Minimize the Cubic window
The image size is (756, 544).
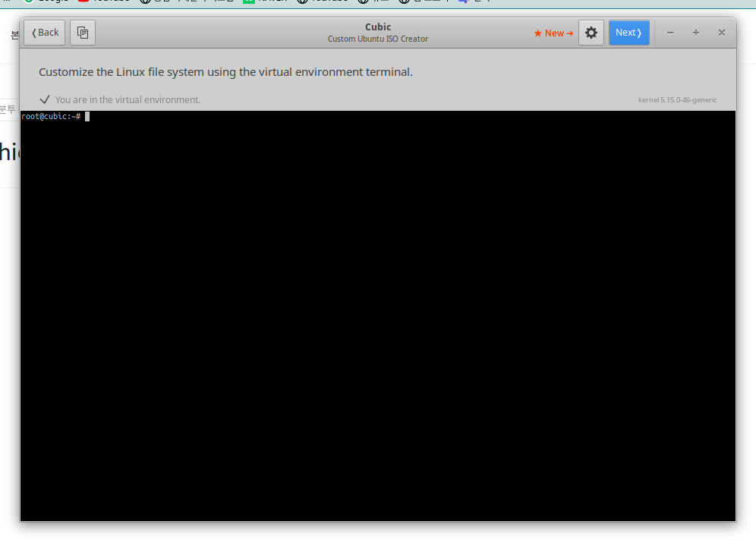click(x=669, y=33)
